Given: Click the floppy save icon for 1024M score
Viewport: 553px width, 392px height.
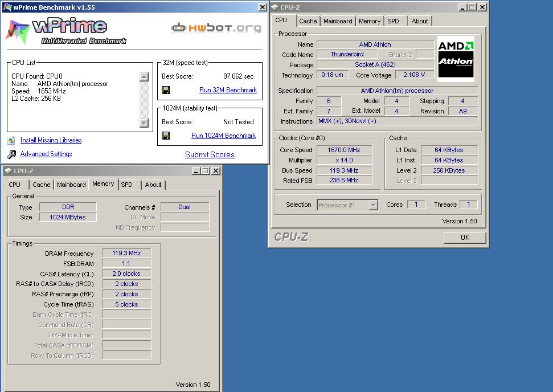Looking at the screenshot, I should point(166,136).
